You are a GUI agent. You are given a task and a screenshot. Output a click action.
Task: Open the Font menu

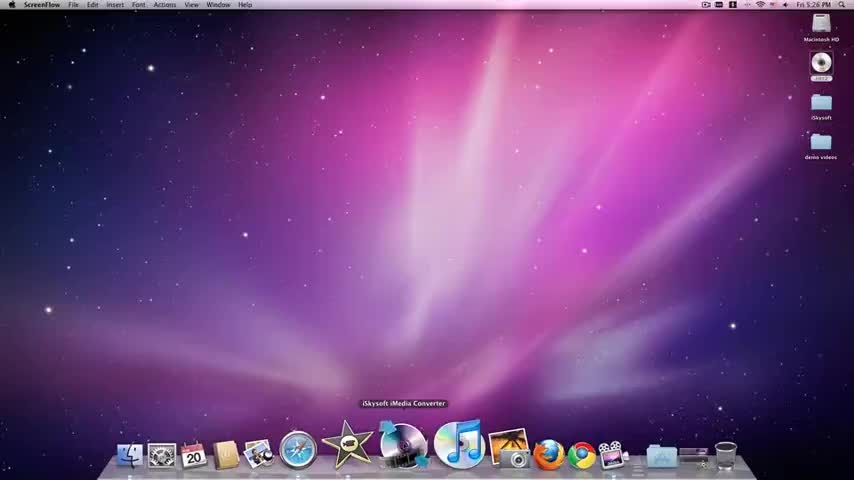tap(138, 4)
